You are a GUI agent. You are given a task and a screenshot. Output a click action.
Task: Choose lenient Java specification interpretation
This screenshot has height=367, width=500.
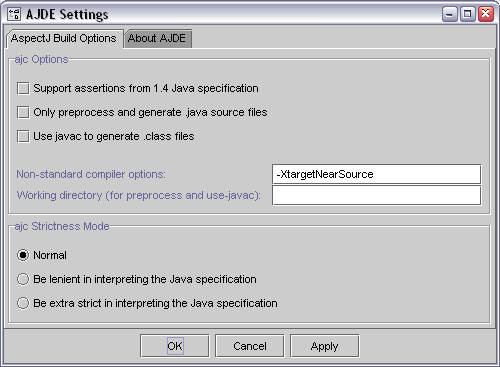point(23,279)
